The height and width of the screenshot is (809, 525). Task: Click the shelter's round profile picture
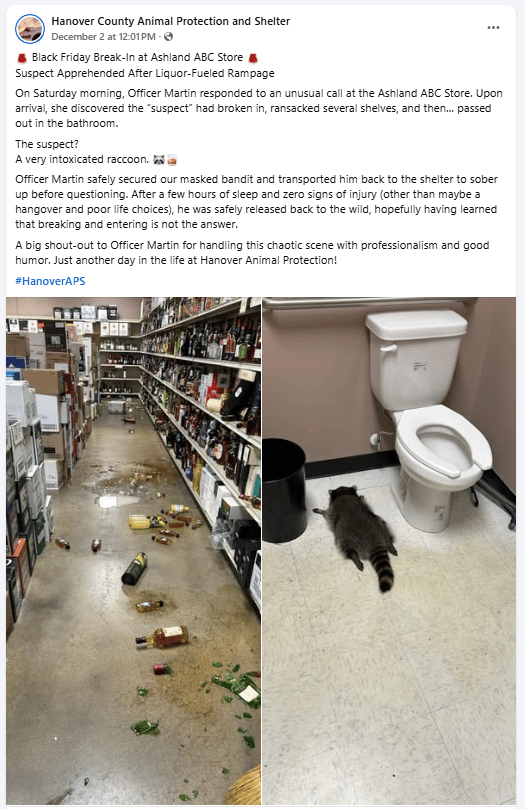(30, 29)
